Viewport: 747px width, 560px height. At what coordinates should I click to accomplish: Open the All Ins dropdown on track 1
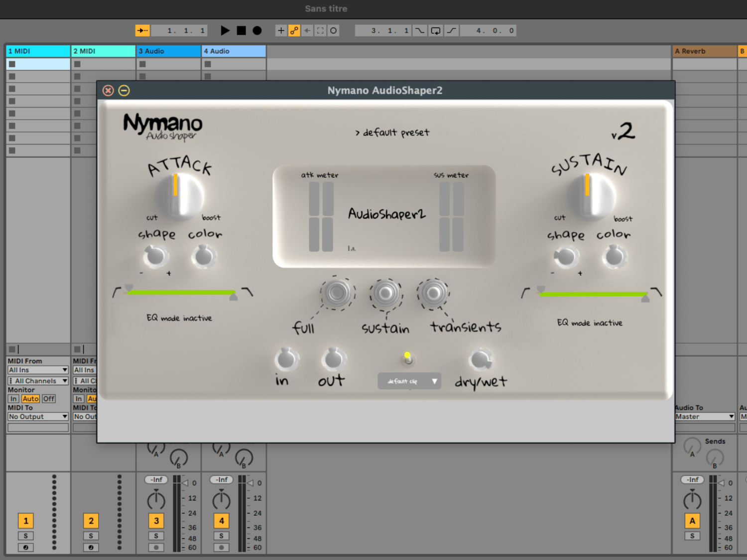38,370
